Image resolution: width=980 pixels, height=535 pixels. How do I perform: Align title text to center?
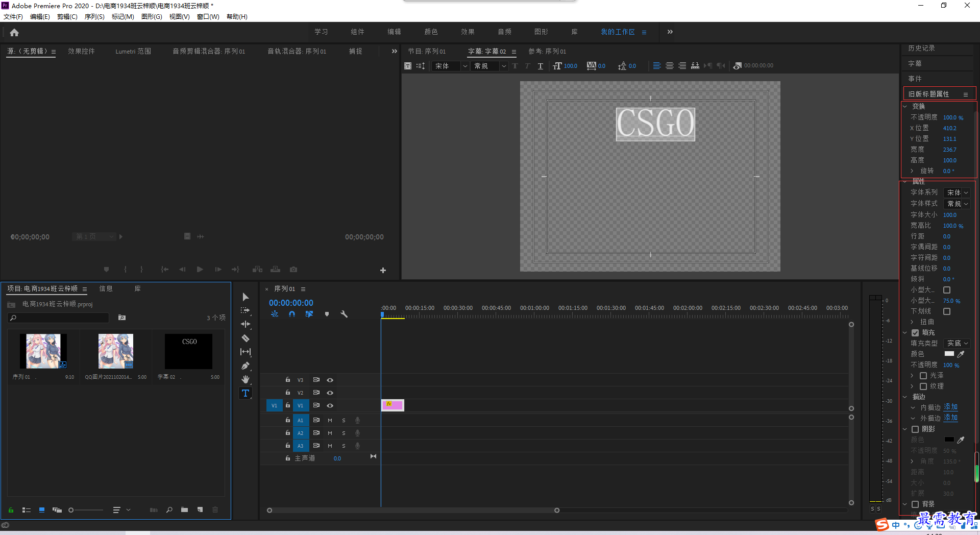(670, 66)
